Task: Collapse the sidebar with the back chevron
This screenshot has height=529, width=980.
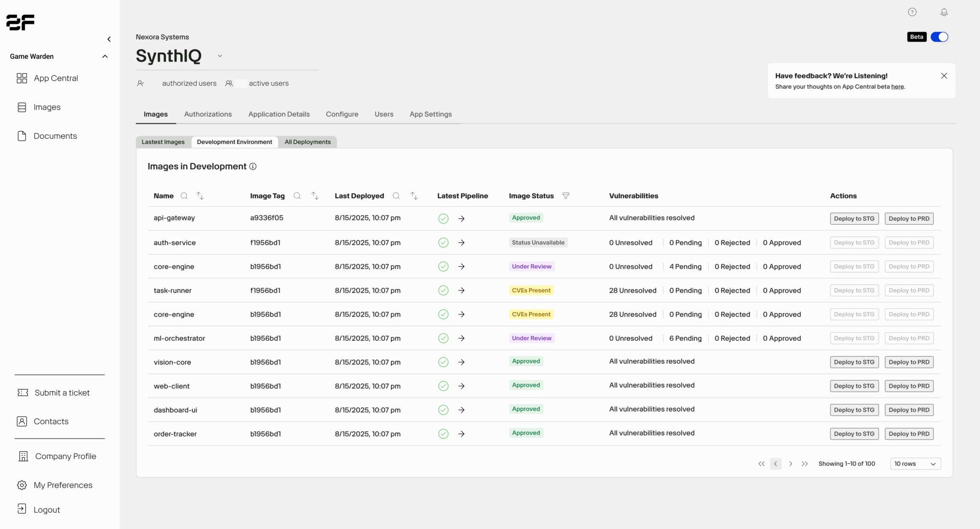Action: coord(109,39)
